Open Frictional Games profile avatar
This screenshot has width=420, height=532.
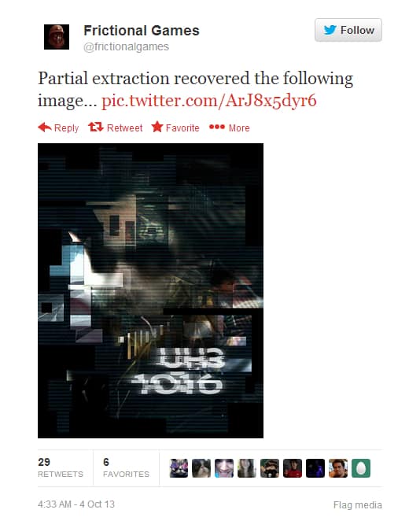click(x=57, y=37)
